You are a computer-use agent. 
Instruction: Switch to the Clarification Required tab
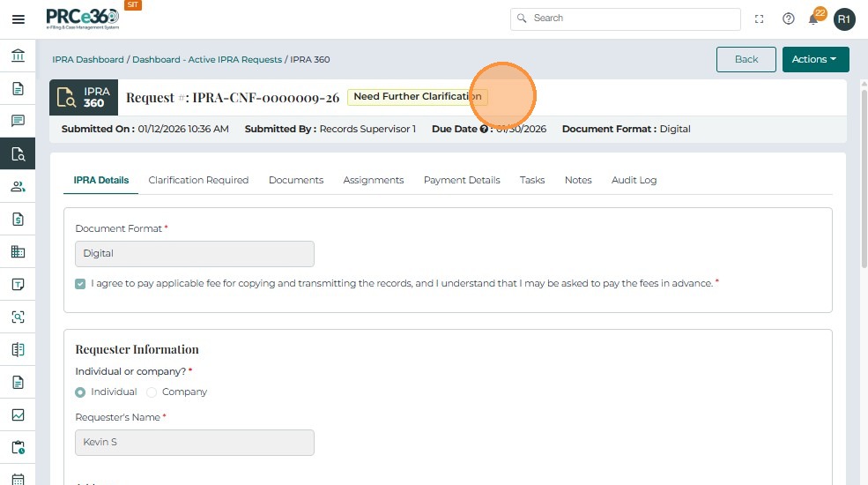[x=198, y=180]
